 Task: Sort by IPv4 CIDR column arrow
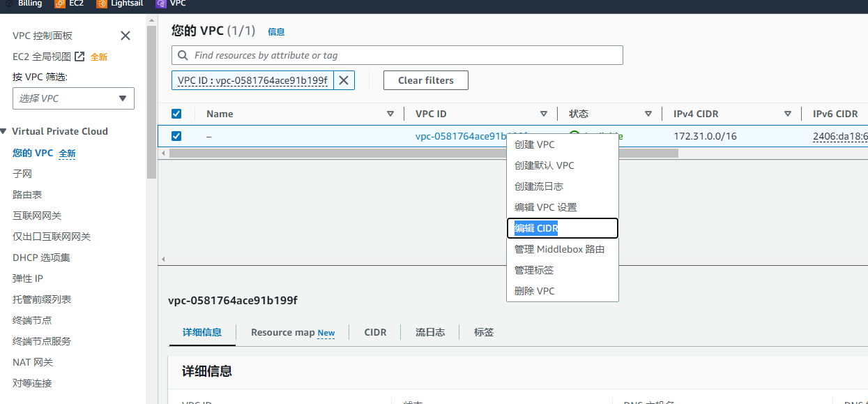[x=788, y=114]
